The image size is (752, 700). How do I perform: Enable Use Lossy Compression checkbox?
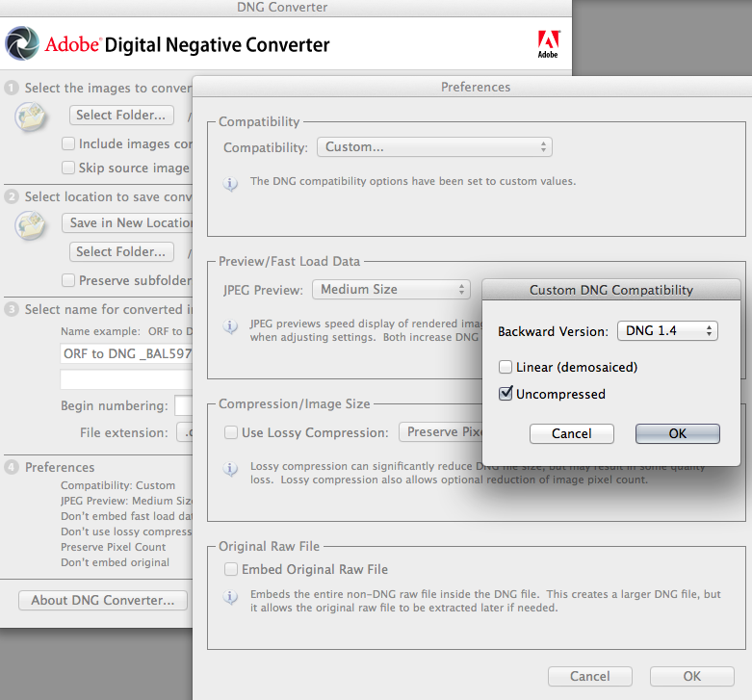(x=231, y=432)
